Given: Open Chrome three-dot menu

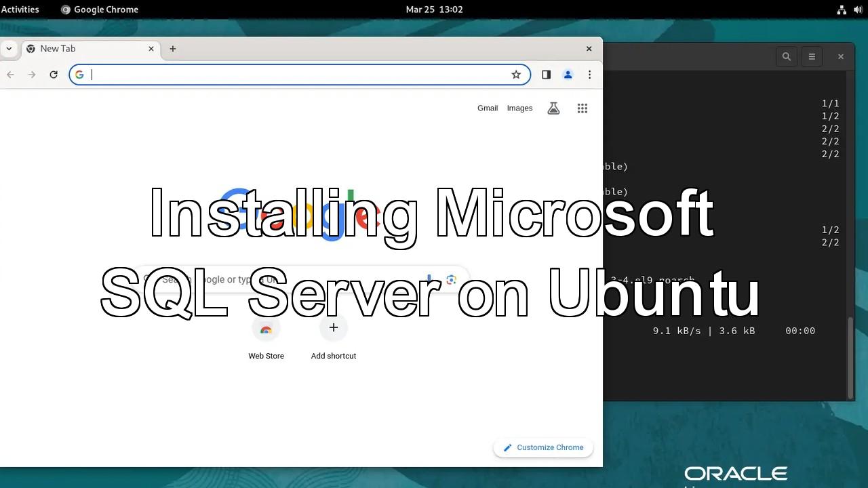Looking at the screenshot, I should click(x=590, y=75).
